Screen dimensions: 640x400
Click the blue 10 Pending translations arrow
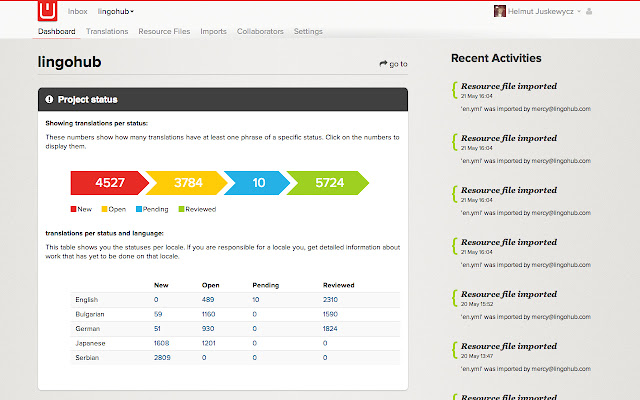coord(257,183)
